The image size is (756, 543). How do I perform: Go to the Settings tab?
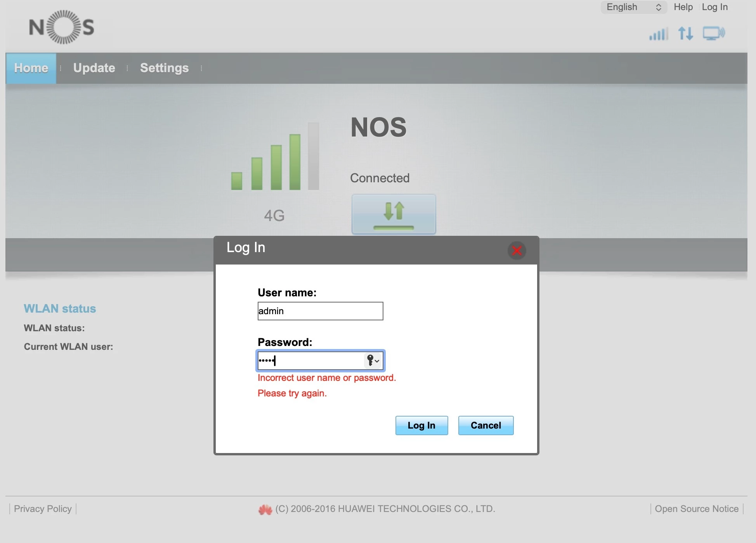(x=164, y=68)
